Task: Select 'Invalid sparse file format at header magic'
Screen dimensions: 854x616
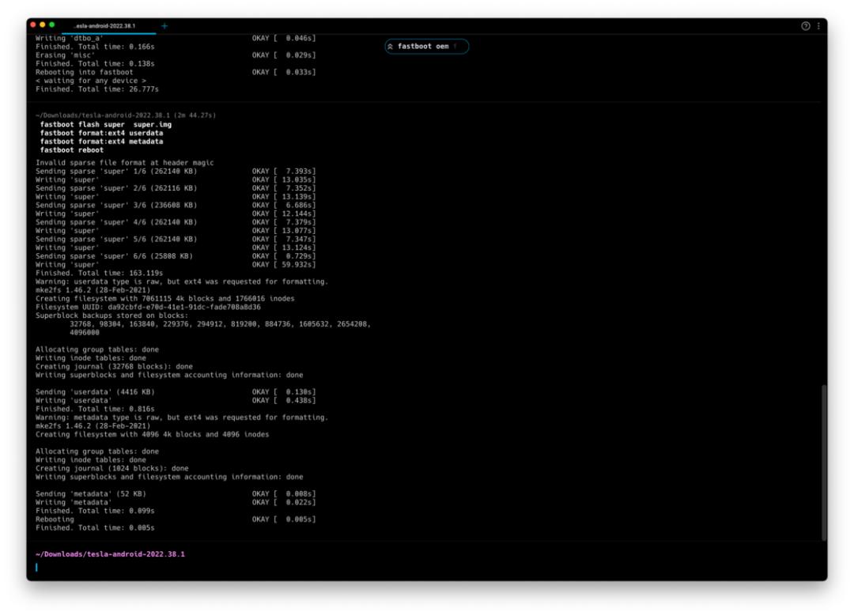Action: click(x=125, y=162)
